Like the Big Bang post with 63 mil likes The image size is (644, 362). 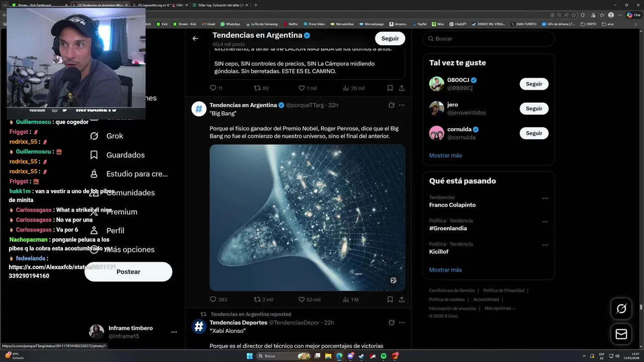[x=309, y=299]
